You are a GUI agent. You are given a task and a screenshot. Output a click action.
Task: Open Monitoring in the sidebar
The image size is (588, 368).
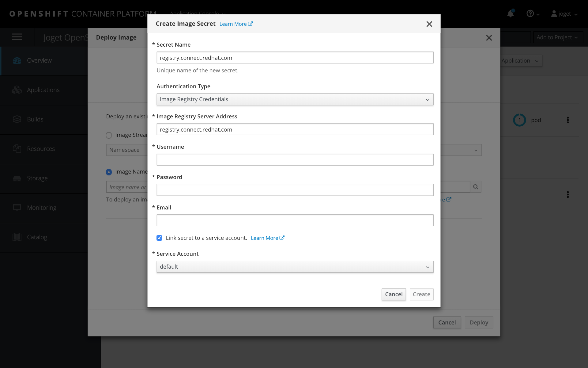pyautogui.click(x=42, y=208)
